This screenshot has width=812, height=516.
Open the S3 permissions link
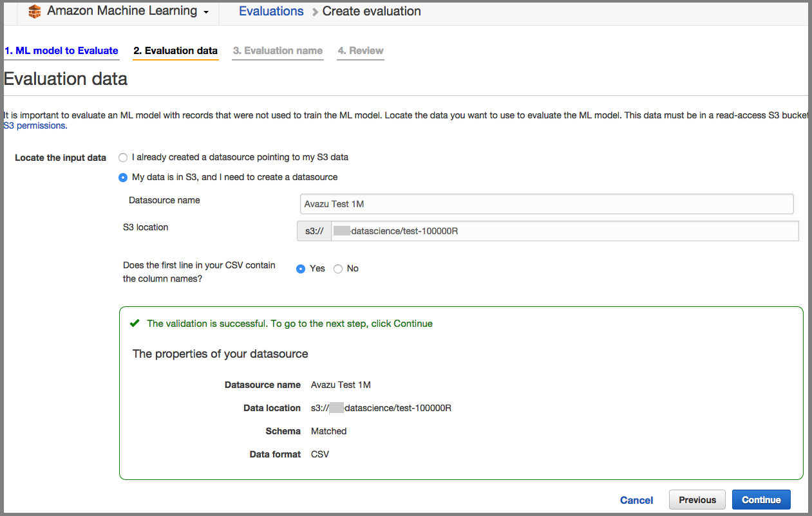pos(34,125)
